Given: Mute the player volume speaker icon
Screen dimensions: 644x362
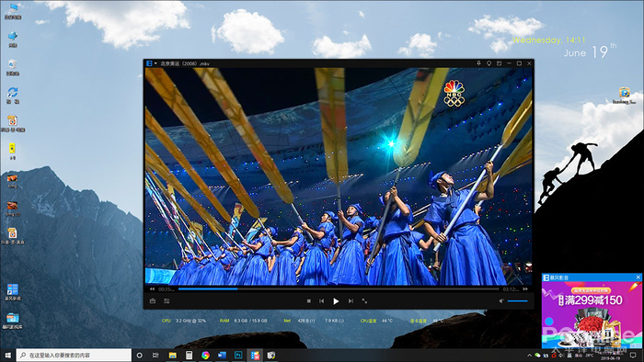Looking at the screenshot, I should [x=501, y=301].
